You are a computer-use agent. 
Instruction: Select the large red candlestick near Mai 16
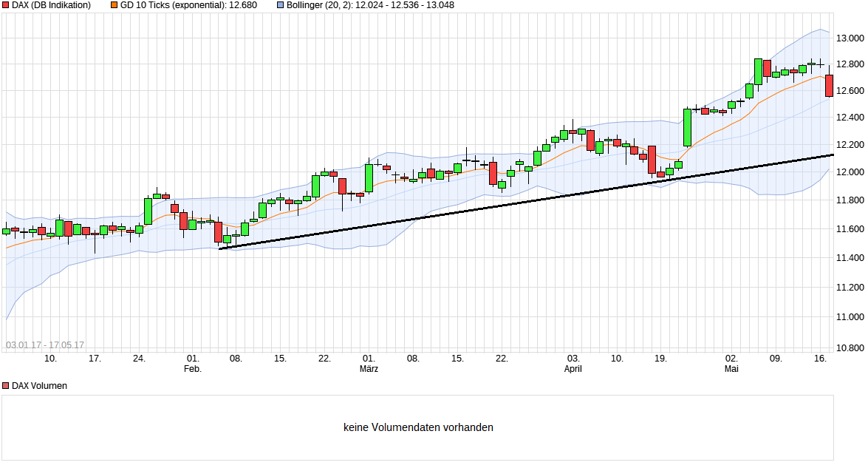(827, 86)
